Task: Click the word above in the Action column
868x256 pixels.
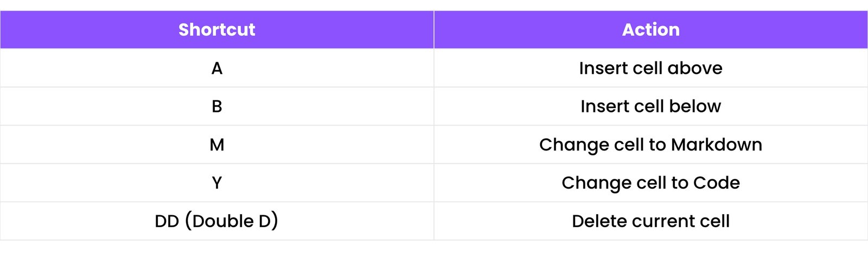Action: pyautogui.click(x=695, y=68)
